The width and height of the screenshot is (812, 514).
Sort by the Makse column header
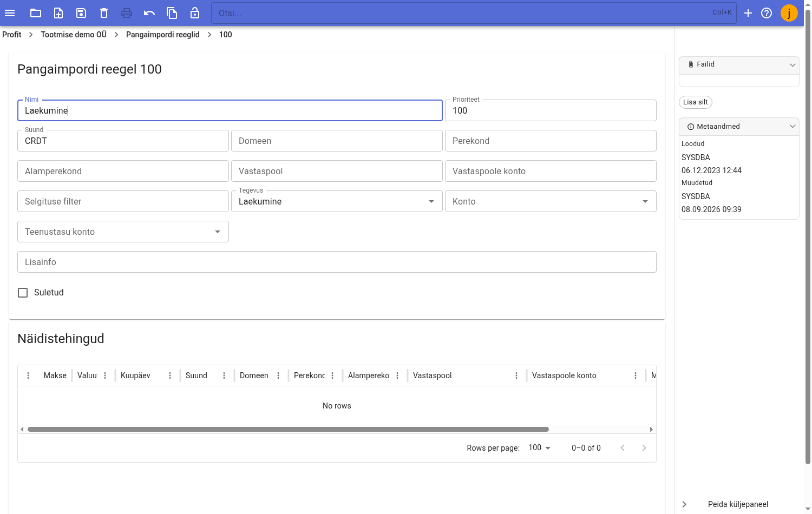(x=55, y=375)
